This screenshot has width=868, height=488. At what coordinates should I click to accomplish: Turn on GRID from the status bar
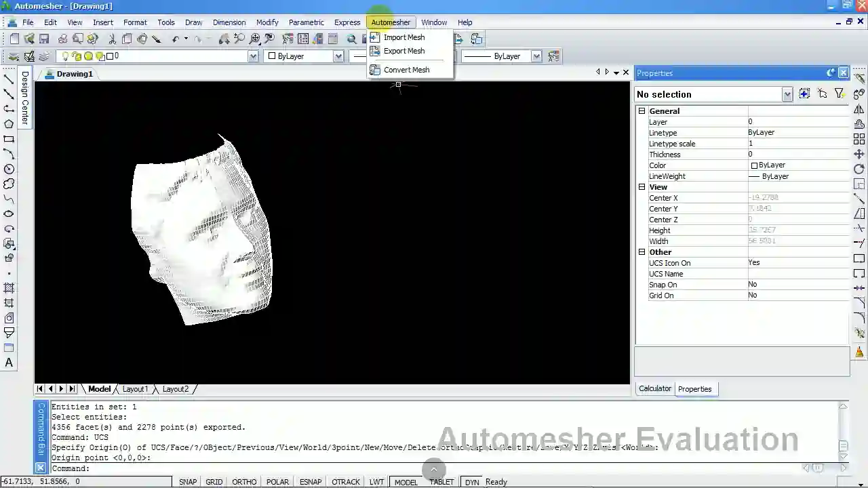(x=214, y=482)
